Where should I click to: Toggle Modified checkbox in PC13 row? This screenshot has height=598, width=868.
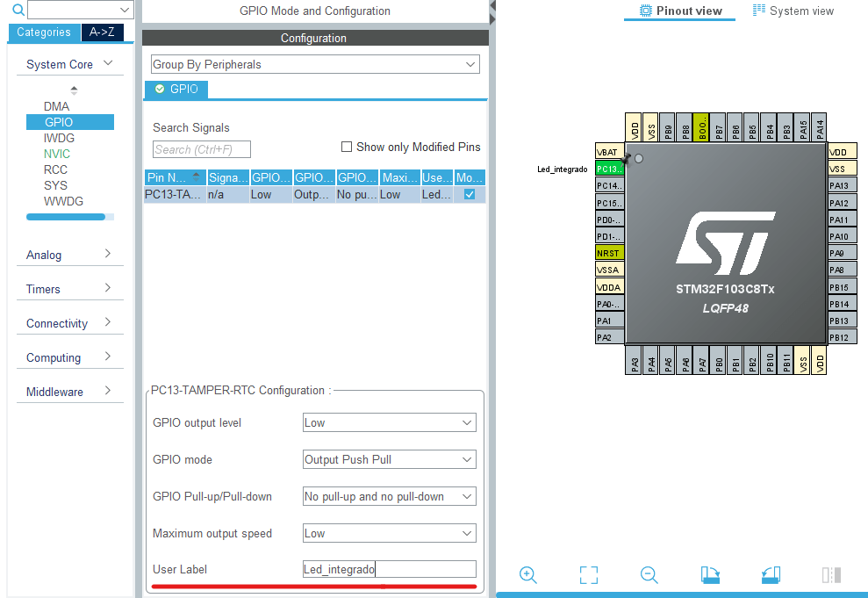[x=470, y=194]
